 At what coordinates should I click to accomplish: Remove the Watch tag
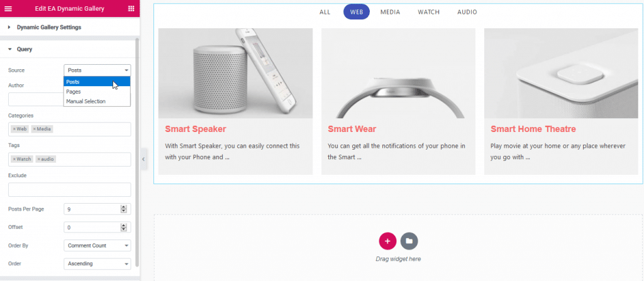[14, 159]
